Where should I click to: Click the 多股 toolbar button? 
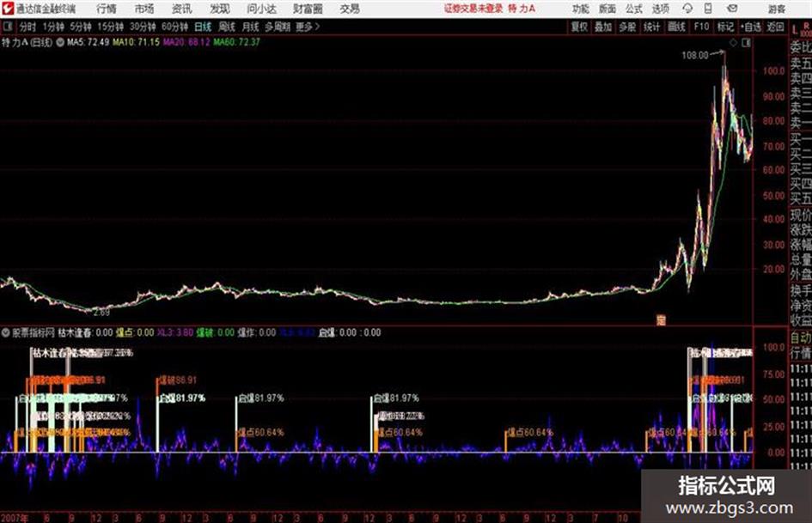[x=627, y=27]
